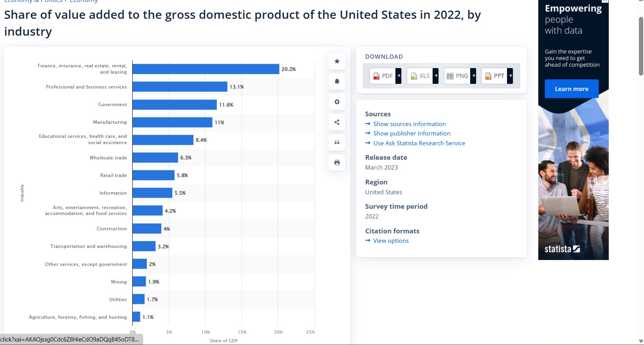644x345 pixels.
Task: Click the 'Share of GDP' axis title
Action: [x=224, y=341]
